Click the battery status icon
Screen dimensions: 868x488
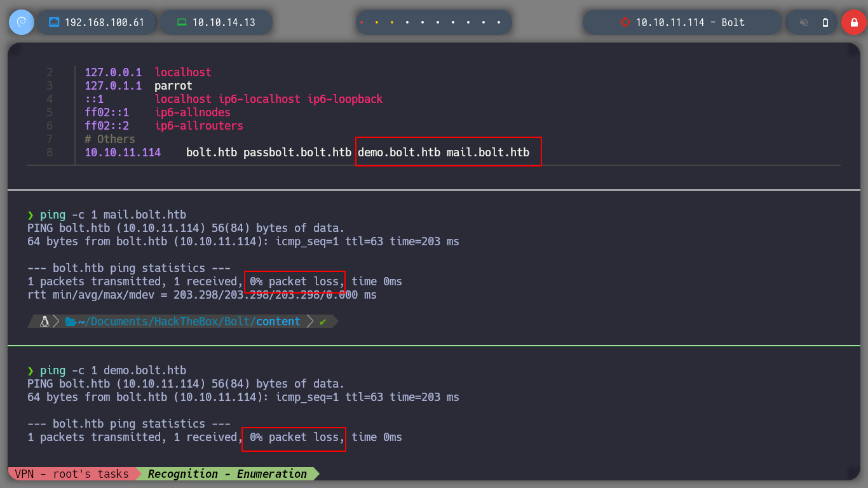[825, 22]
